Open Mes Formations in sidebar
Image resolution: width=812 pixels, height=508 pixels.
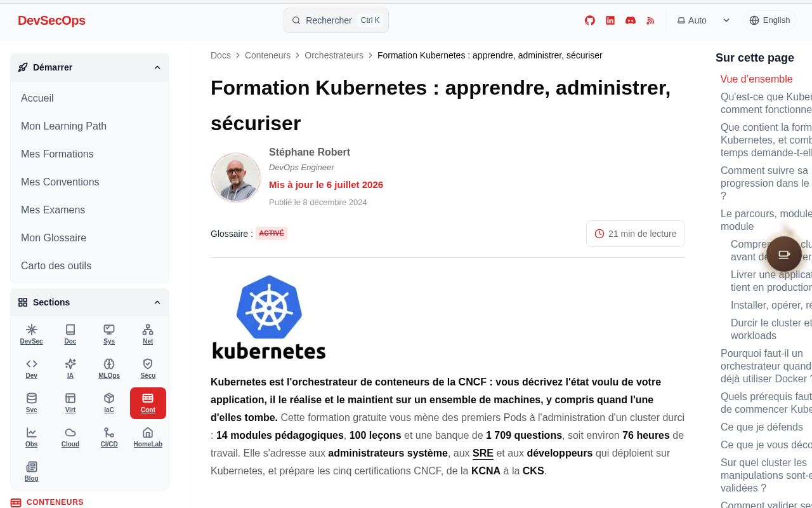(x=89, y=154)
